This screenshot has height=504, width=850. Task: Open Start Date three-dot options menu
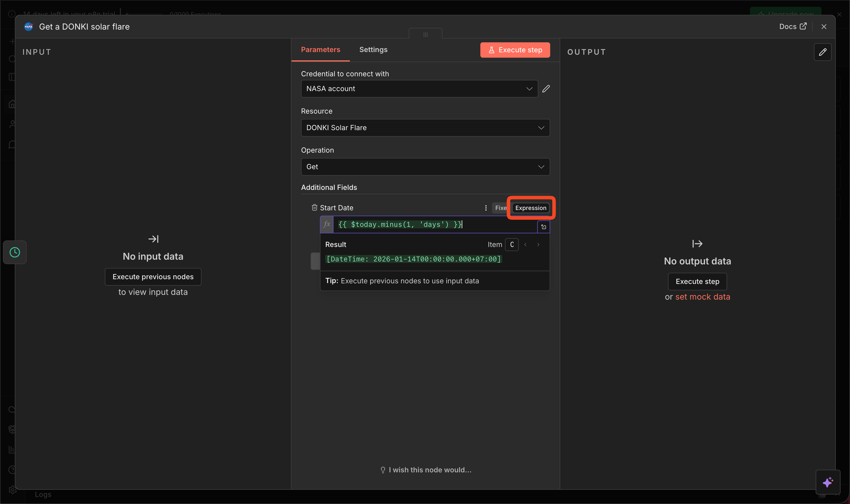(486, 208)
